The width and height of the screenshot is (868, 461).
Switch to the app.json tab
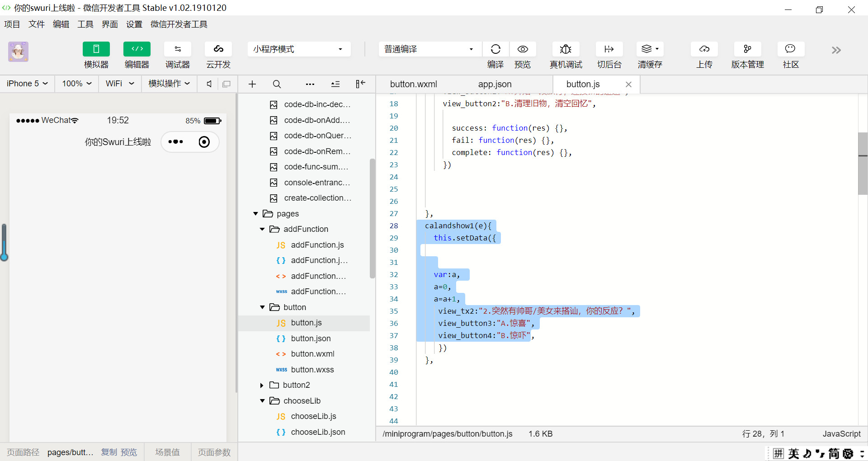click(x=495, y=84)
